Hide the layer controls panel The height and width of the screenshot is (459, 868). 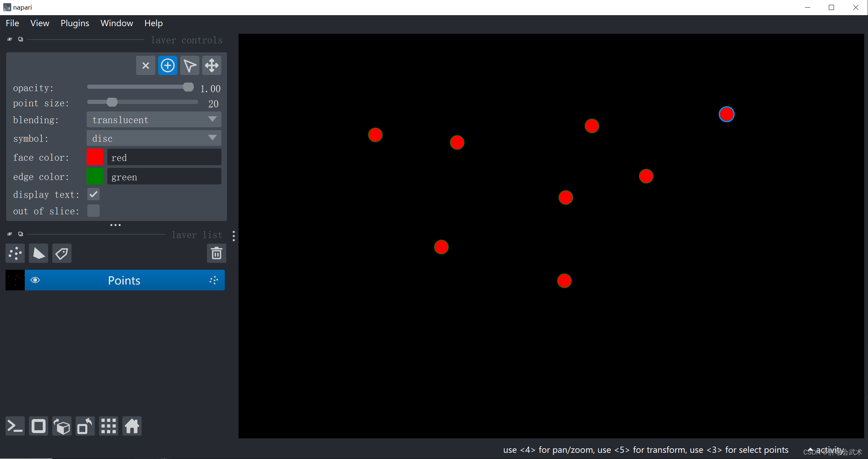tap(10, 39)
